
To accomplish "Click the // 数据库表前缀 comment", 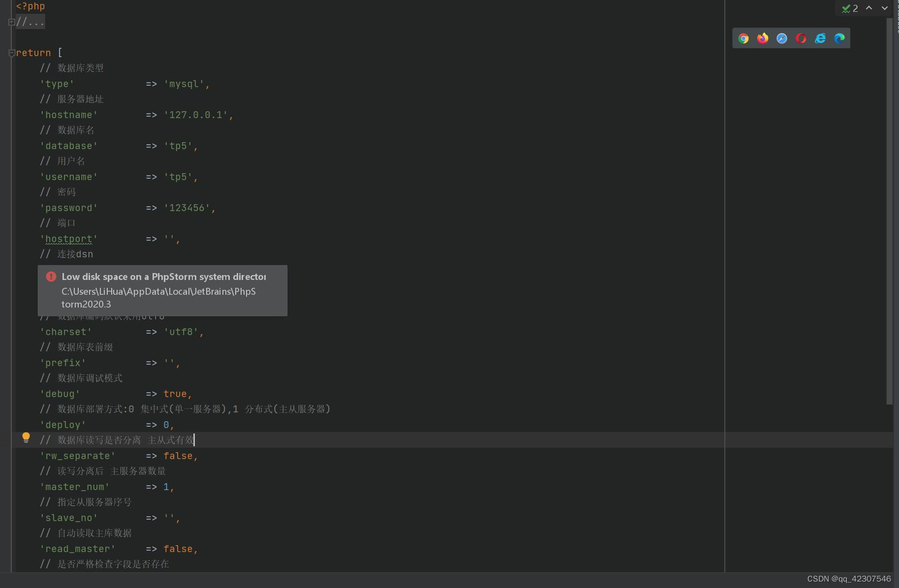I will (76, 347).
